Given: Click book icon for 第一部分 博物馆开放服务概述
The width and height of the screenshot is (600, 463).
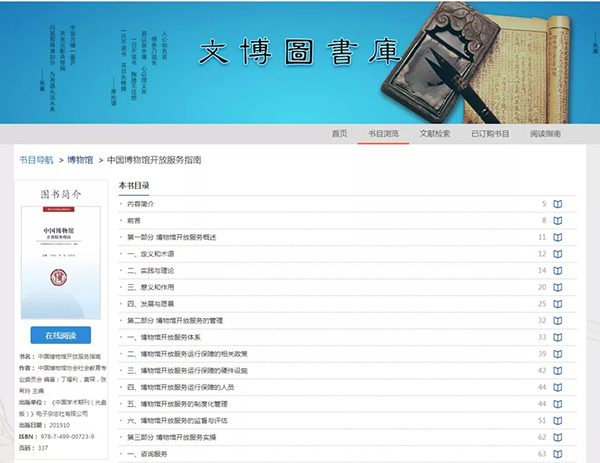Looking at the screenshot, I should click(x=558, y=237).
